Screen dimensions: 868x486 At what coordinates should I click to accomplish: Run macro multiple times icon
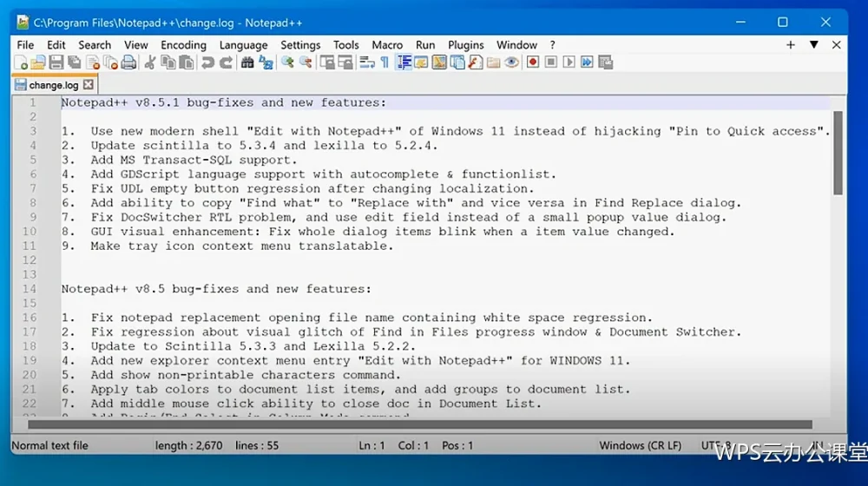click(587, 62)
